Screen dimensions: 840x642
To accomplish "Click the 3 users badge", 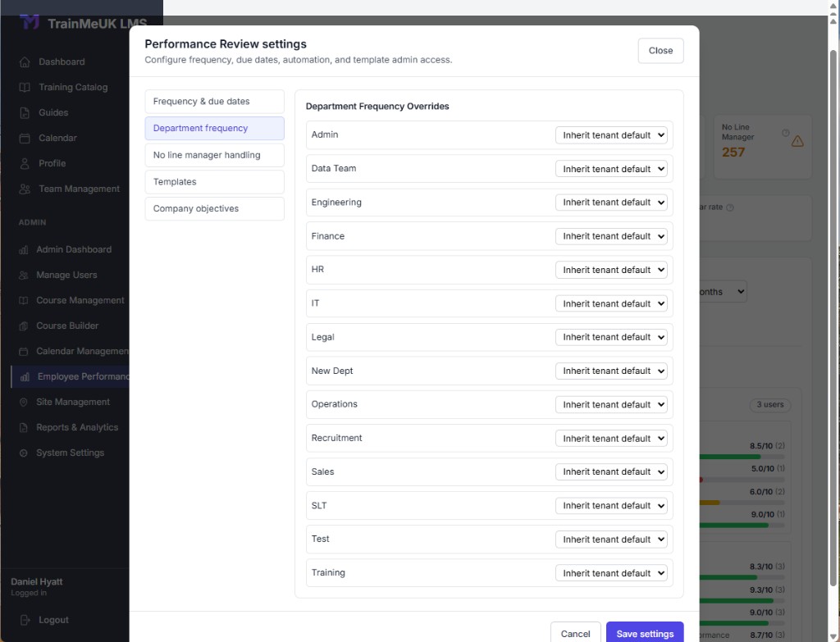I will pos(769,405).
